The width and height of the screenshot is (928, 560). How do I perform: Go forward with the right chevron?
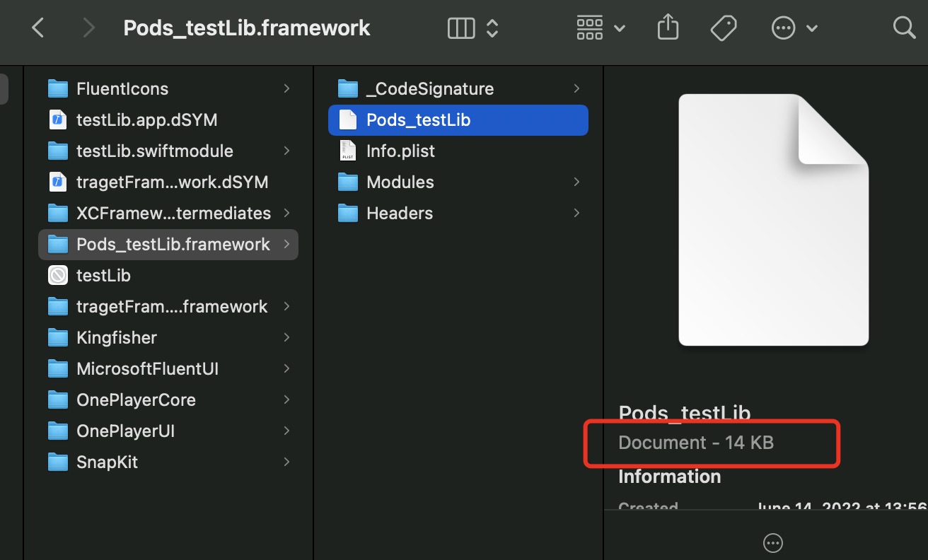pos(88,28)
